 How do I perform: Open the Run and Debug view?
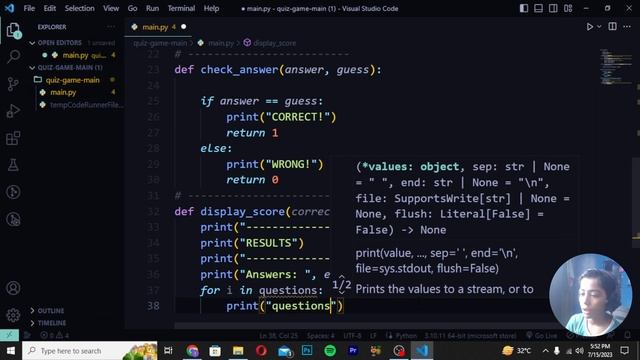click(13, 111)
